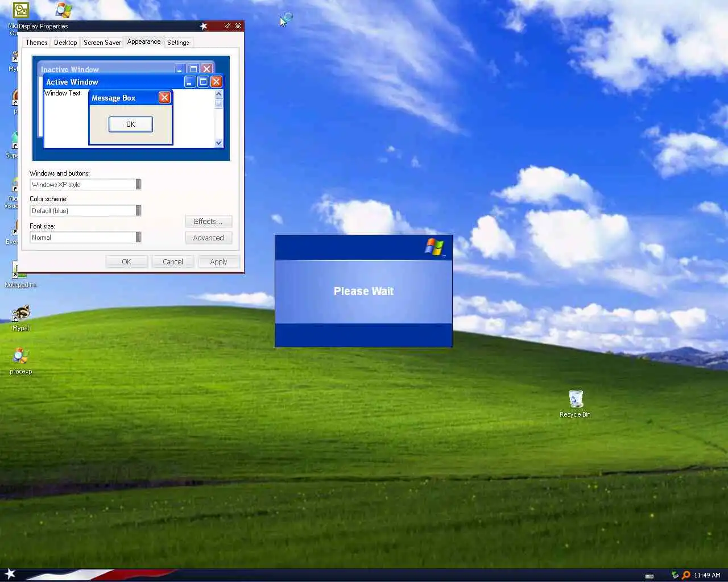
Task: Click the dialog's OK button
Action: tap(126, 262)
